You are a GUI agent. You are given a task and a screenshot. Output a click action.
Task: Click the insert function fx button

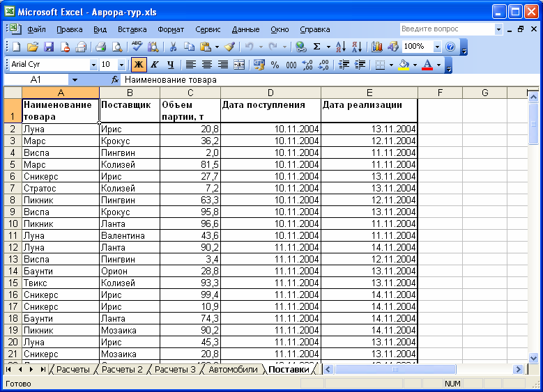(x=115, y=80)
